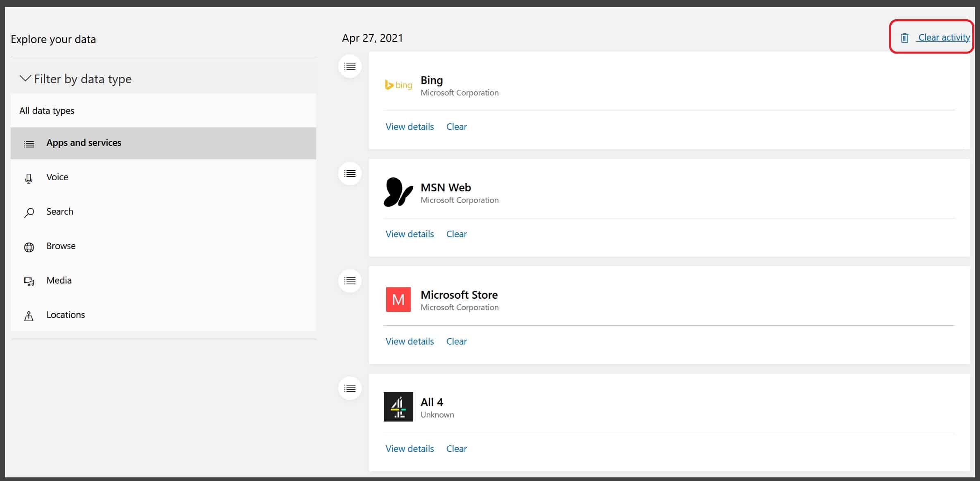The width and height of the screenshot is (980, 481).
Task: Click the MSN Web title text
Action: click(446, 188)
